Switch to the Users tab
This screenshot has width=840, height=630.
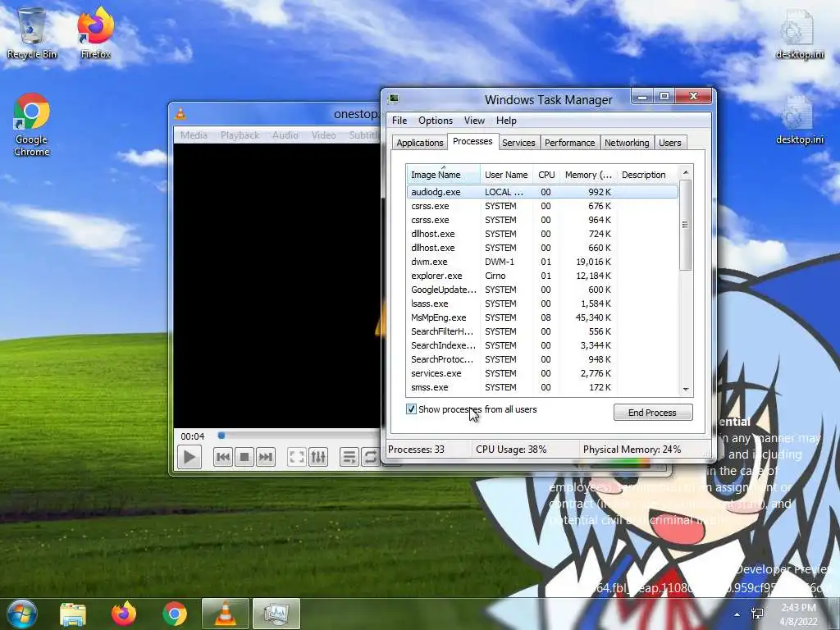pos(670,143)
